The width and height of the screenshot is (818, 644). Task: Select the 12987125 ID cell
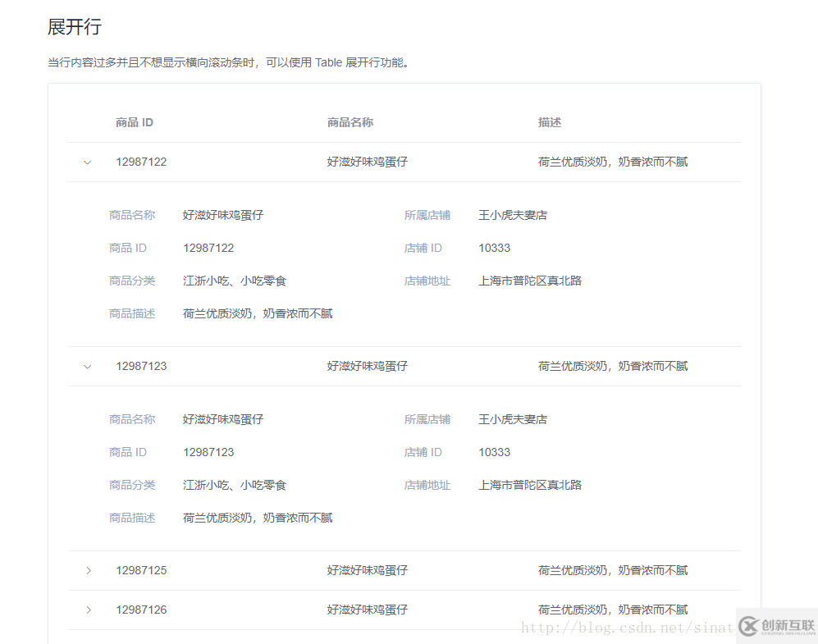click(141, 570)
